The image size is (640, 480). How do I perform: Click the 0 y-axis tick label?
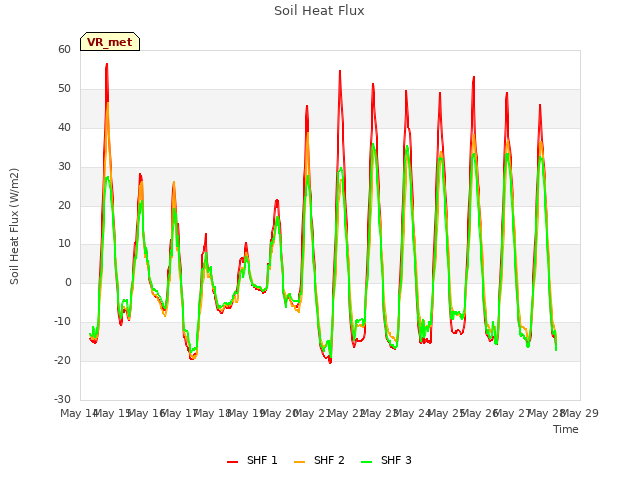click(x=68, y=282)
